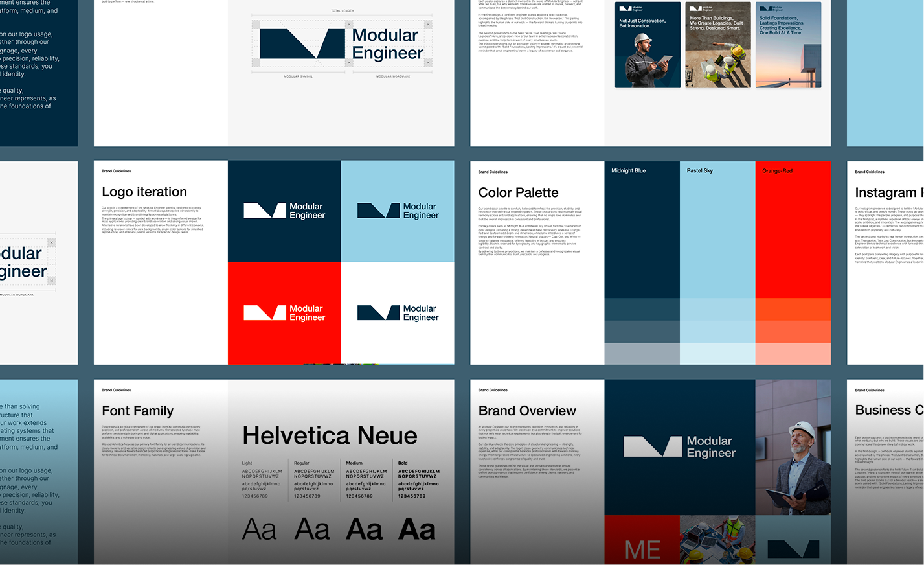Click the 'ME' text on the red panel

pos(642,548)
